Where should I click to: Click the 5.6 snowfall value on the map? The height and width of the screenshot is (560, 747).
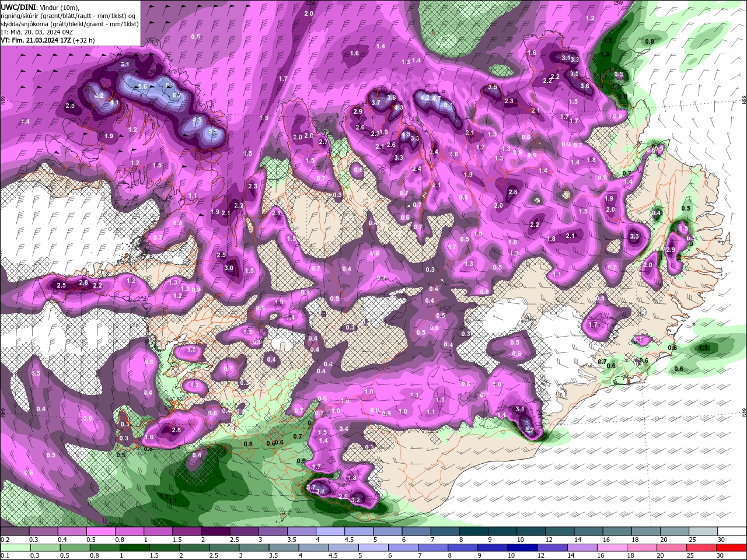coord(142,86)
